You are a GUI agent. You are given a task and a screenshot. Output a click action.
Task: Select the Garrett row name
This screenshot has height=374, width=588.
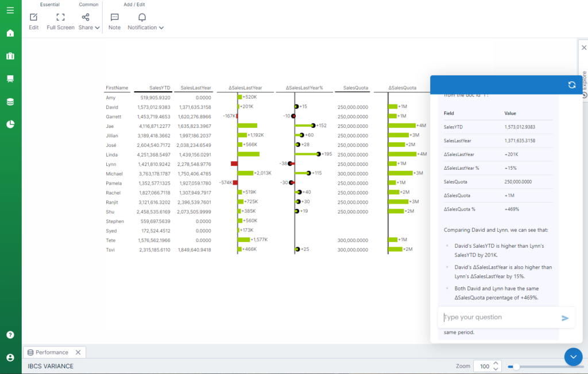pos(113,116)
